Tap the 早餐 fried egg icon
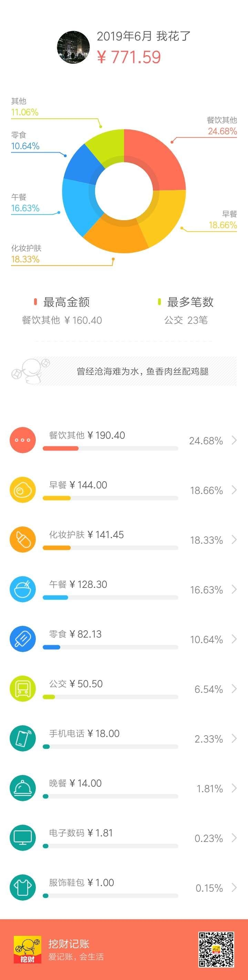This screenshot has height=980, width=248. tap(23, 489)
